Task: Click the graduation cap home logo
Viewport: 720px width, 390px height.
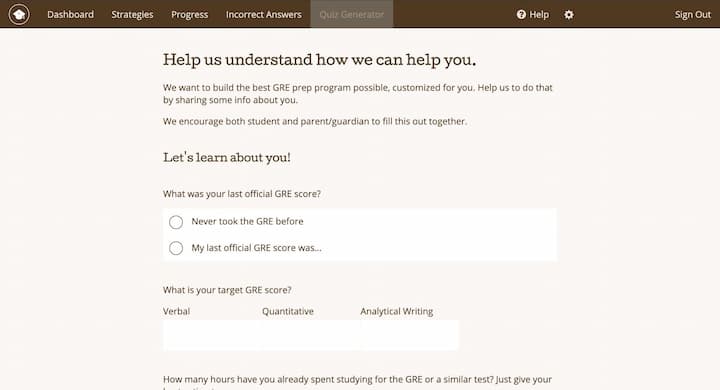Action: [x=19, y=14]
